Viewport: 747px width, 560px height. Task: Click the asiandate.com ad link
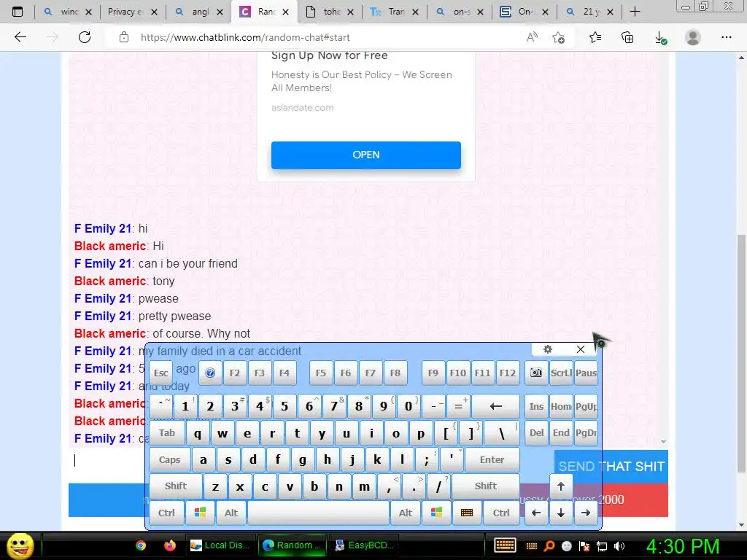[x=303, y=108]
